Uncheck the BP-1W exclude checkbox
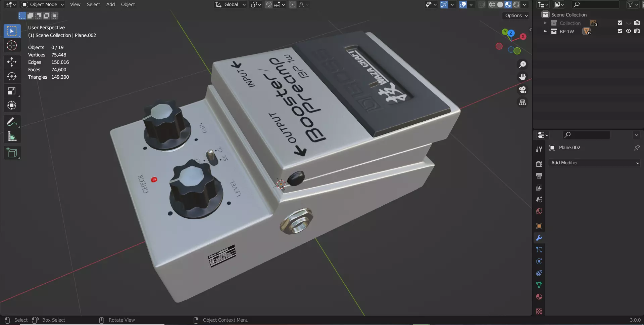 (x=620, y=31)
